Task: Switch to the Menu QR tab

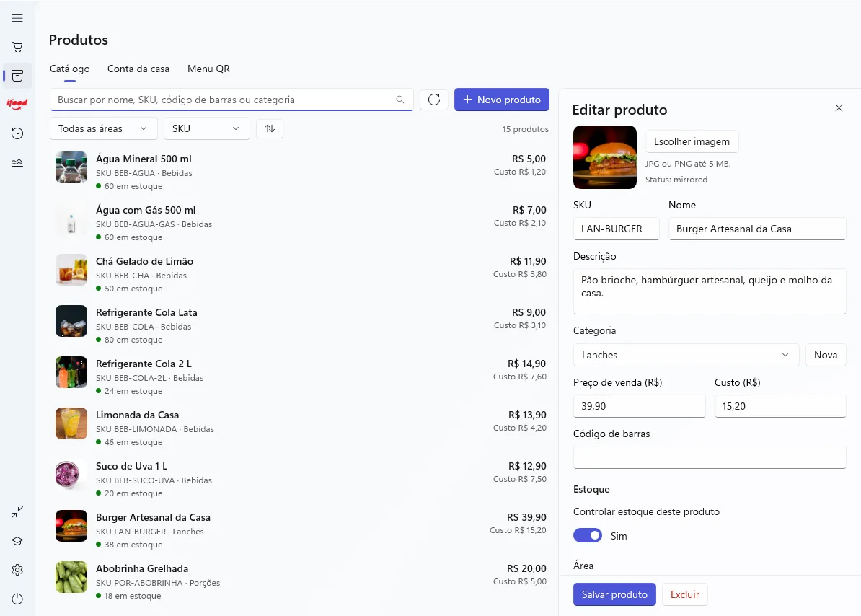Action: [x=208, y=69]
